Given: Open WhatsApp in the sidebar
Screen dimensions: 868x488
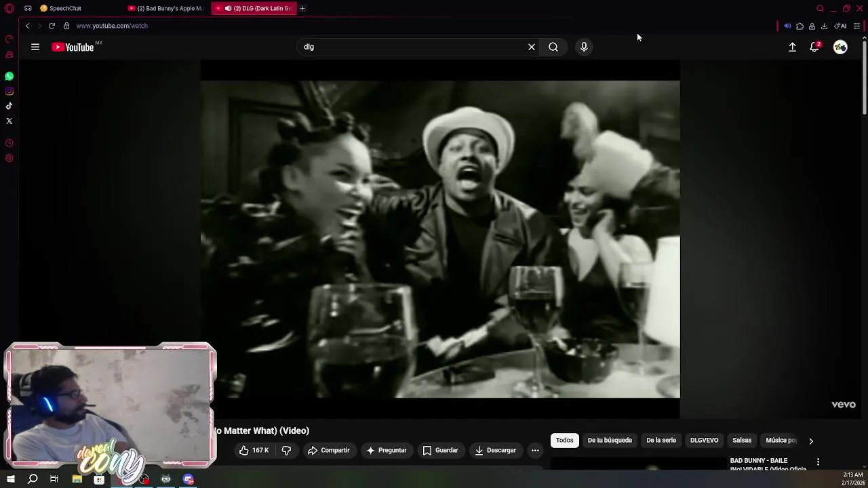Looking at the screenshot, I should [9, 76].
